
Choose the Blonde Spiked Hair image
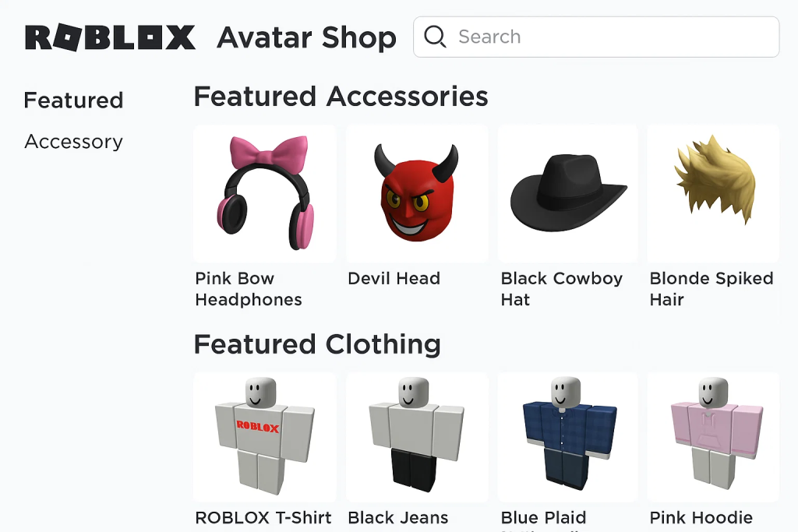click(x=713, y=193)
